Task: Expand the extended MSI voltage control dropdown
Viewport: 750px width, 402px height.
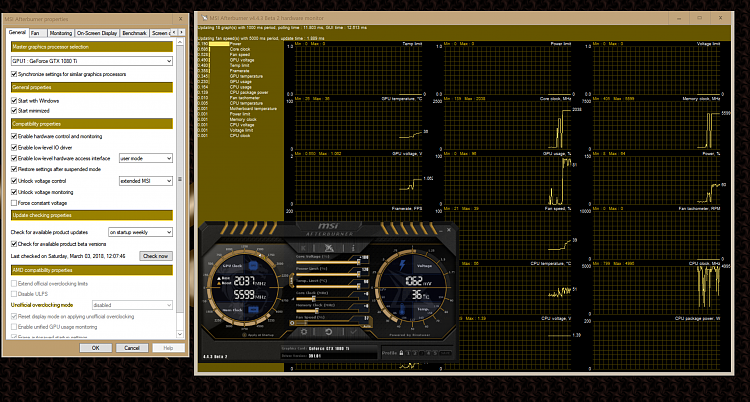Action: (145, 180)
